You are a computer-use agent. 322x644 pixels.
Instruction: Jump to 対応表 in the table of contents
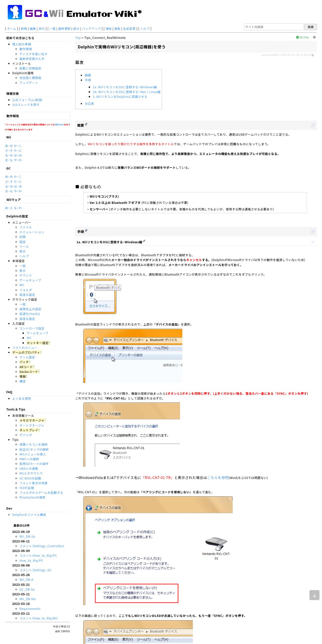click(89, 104)
